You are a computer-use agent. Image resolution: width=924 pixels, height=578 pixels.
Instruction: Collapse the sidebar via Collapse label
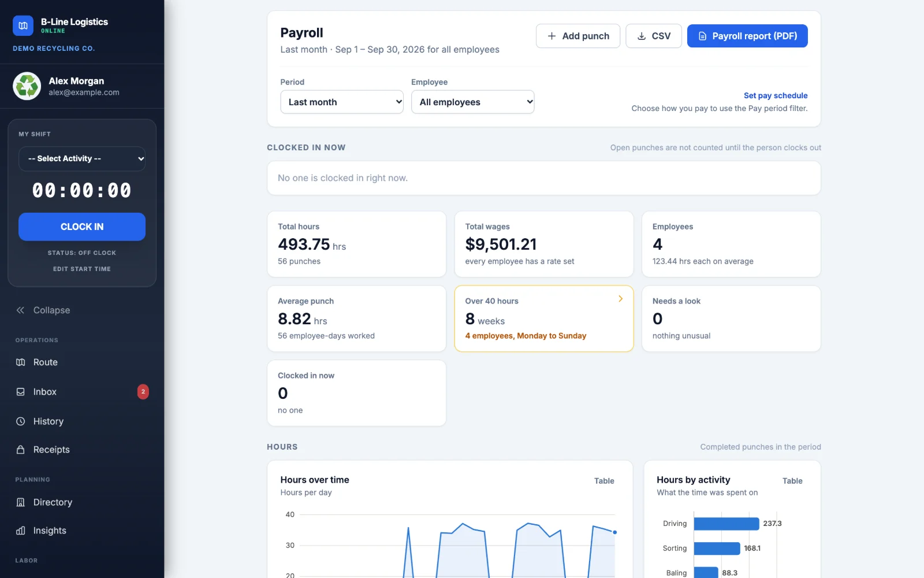pyautogui.click(x=51, y=310)
